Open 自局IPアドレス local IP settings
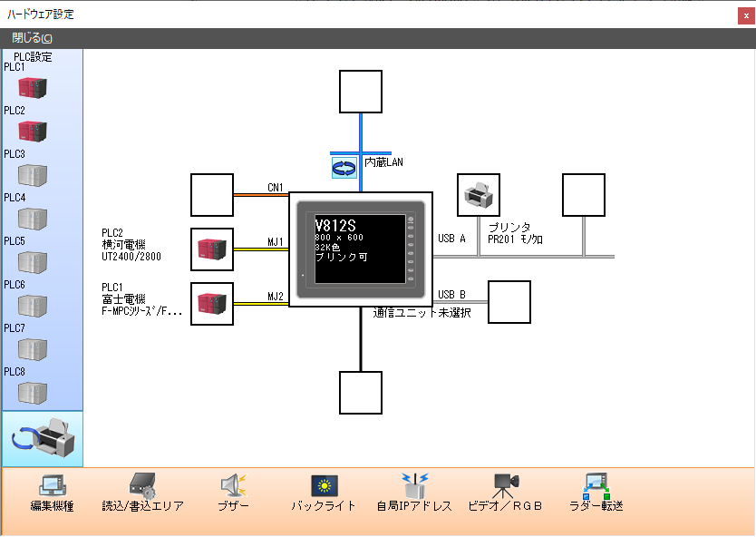The image size is (756, 537). (x=414, y=493)
